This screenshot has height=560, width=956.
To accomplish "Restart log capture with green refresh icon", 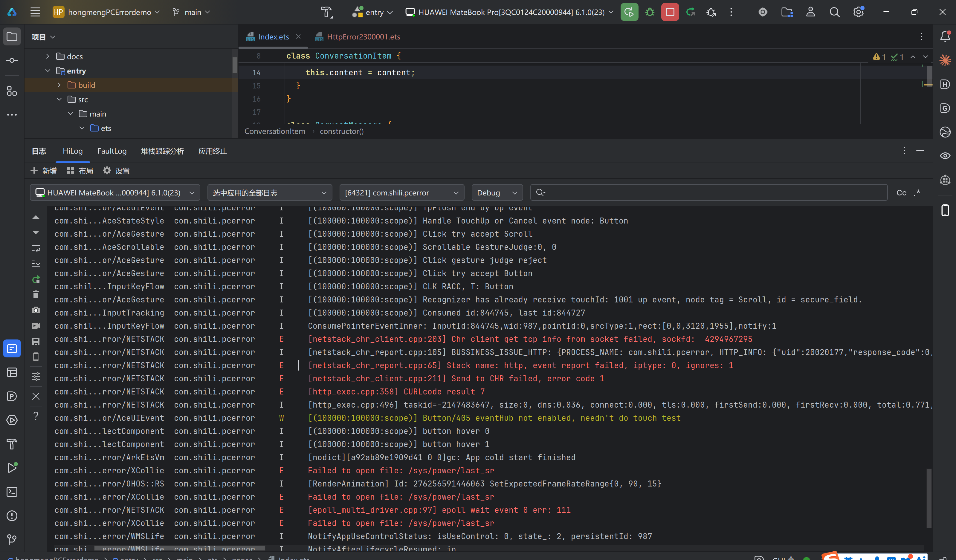I will [36, 279].
